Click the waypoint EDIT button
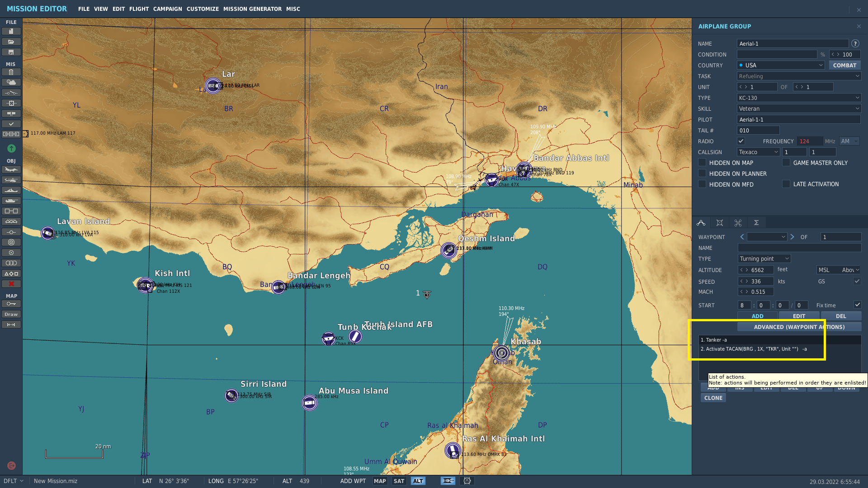This screenshot has height=488, width=868. point(799,316)
